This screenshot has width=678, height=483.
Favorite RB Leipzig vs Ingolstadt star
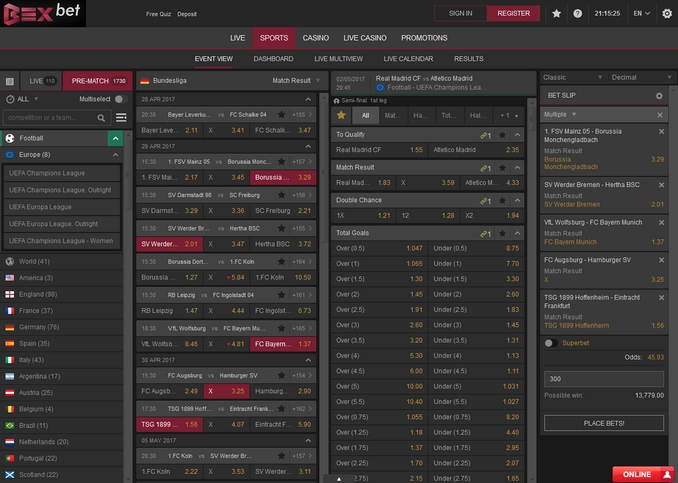[281, 295]
